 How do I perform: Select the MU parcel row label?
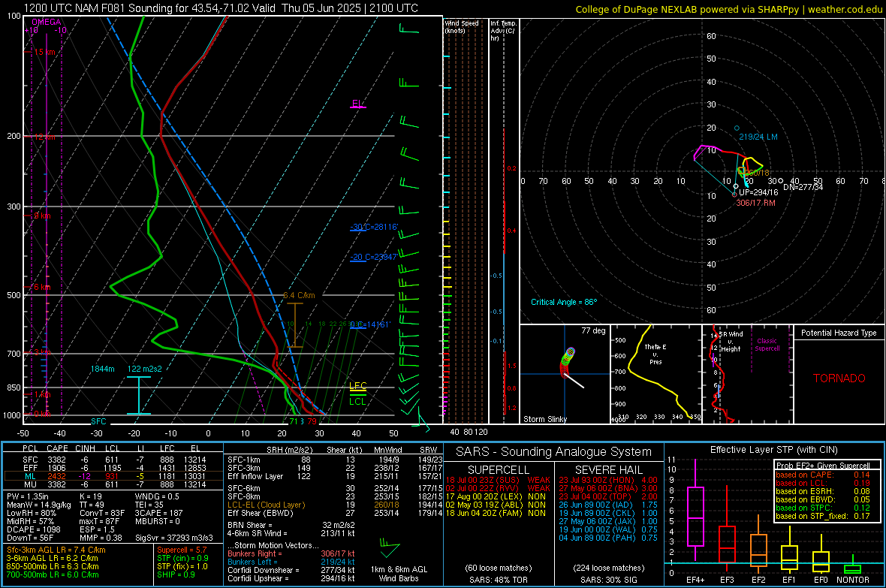31,484
